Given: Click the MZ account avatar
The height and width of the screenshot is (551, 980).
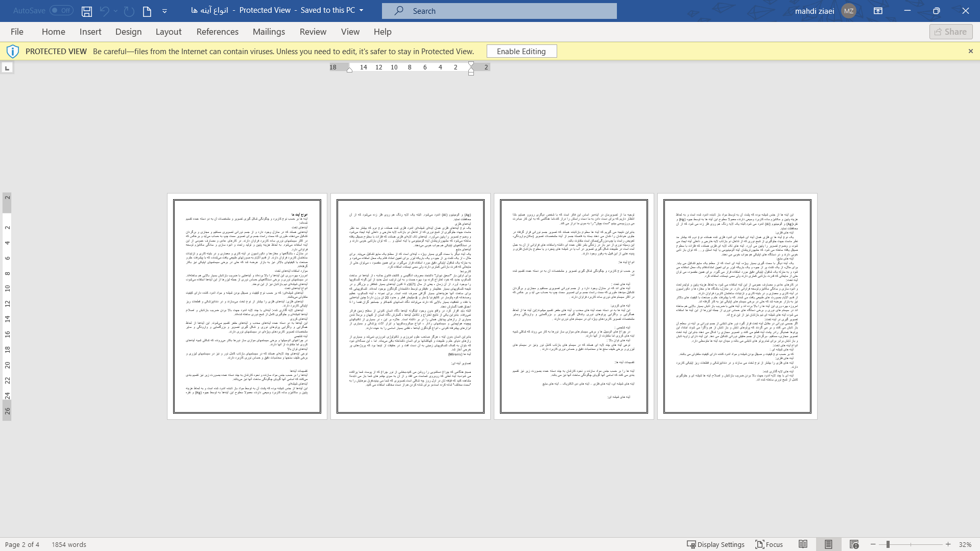Looking at the screenshot, I should 849,11.
